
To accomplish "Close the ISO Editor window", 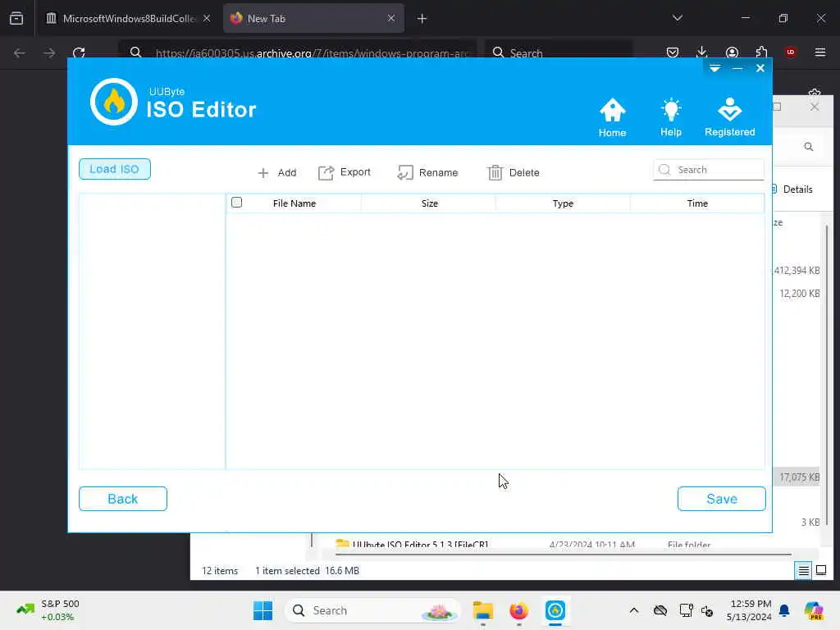I will 760,68.
